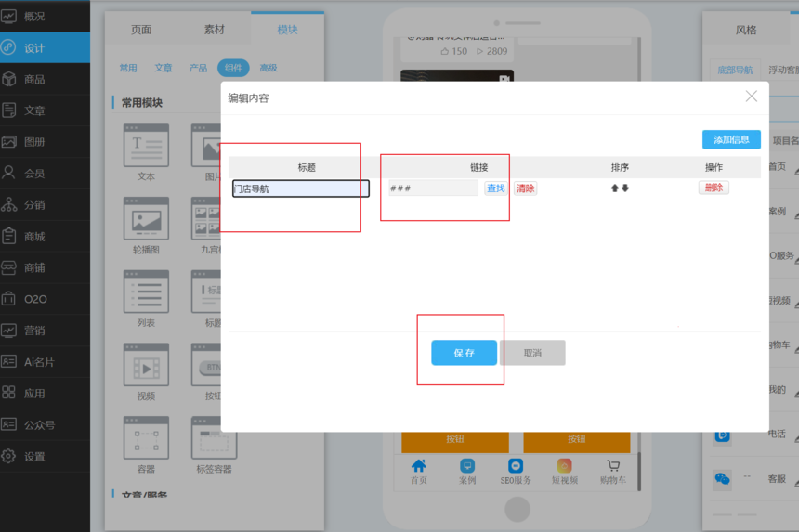Open the 设置 settings sidebar item
This screenshot has height=532, width=799.
coord(45,456)
